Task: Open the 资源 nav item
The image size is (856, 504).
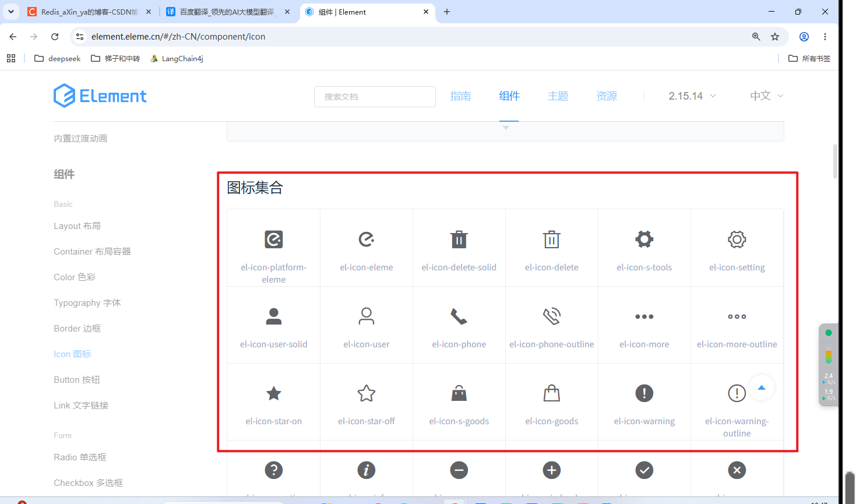Action: click(607, 96)
